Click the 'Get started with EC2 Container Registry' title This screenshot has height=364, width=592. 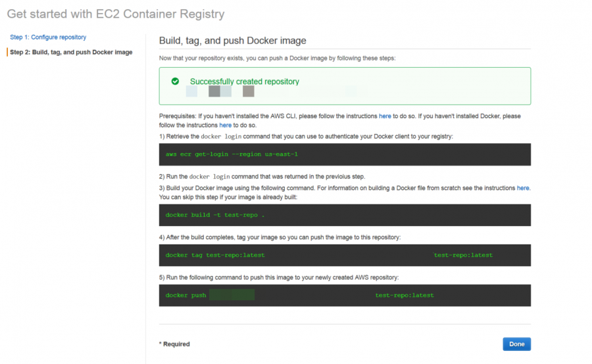coord(116,14)
